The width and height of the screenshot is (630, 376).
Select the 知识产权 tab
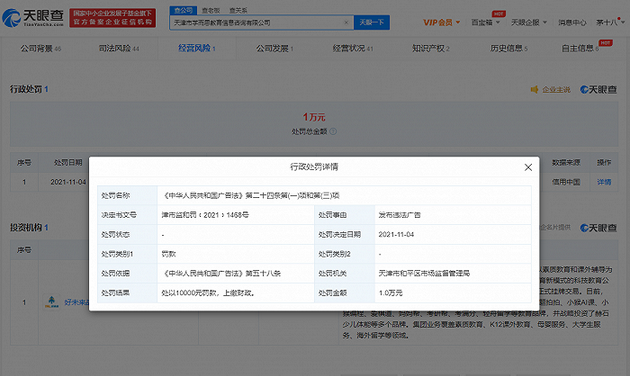tap(431, 49)
